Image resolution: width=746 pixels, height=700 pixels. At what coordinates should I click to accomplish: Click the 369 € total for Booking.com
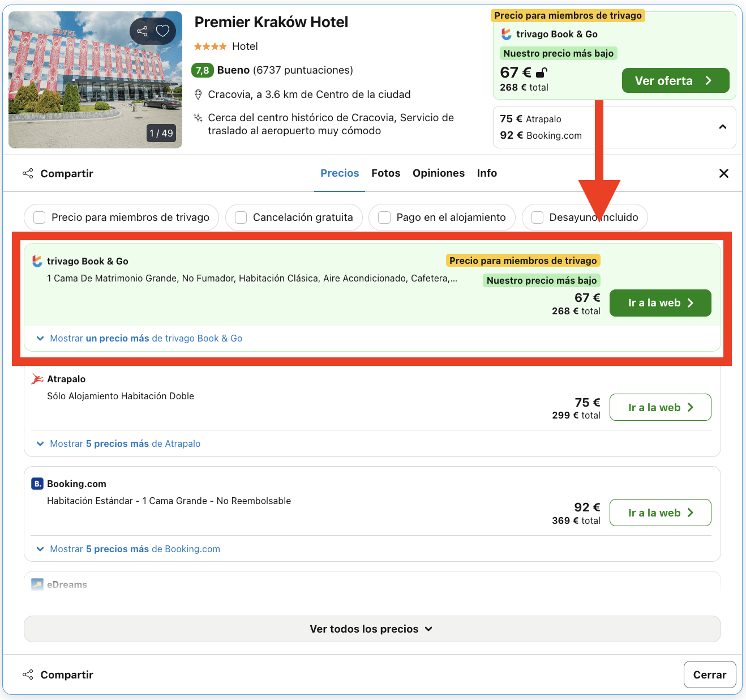(576, 520)
